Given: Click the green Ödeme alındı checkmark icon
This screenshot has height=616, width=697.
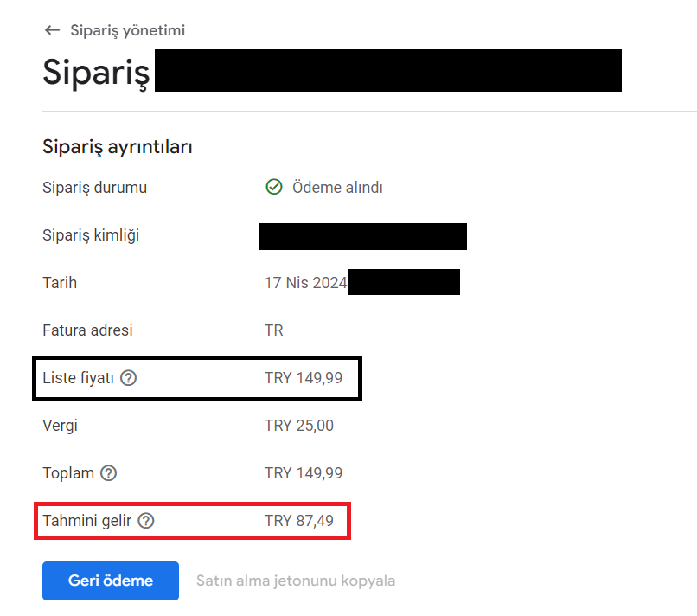Looking at the screenshot, I should 274,187.
